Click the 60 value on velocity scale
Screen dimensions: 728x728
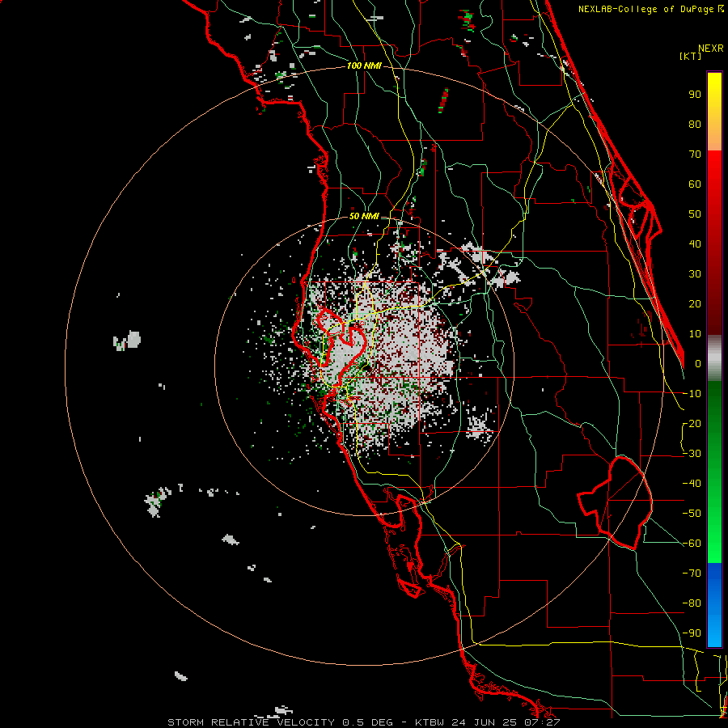pyautogui.click(x=695, y=184)
